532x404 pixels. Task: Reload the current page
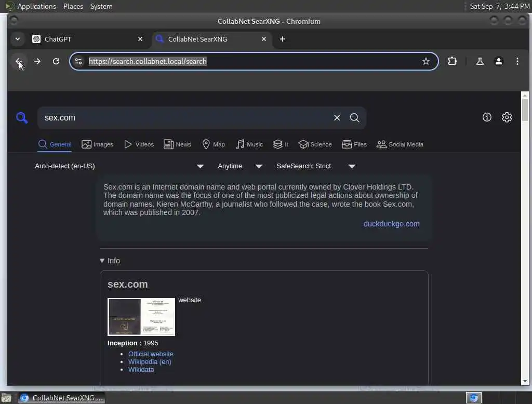pyautogui.click(x=56, y=61)
